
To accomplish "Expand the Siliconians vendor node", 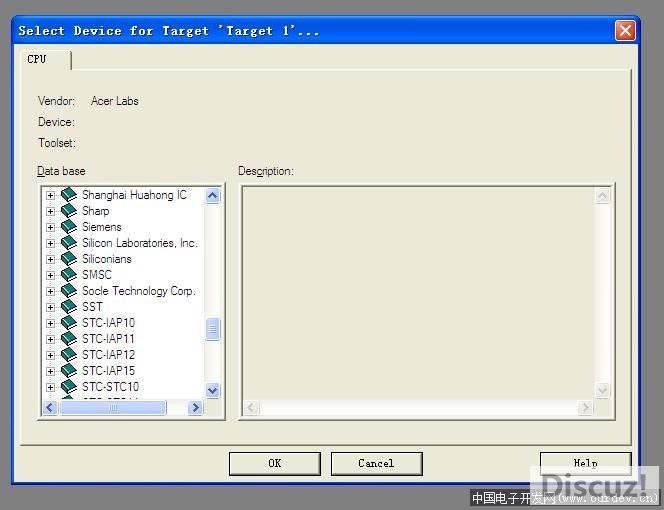I will tap(50, 259).
